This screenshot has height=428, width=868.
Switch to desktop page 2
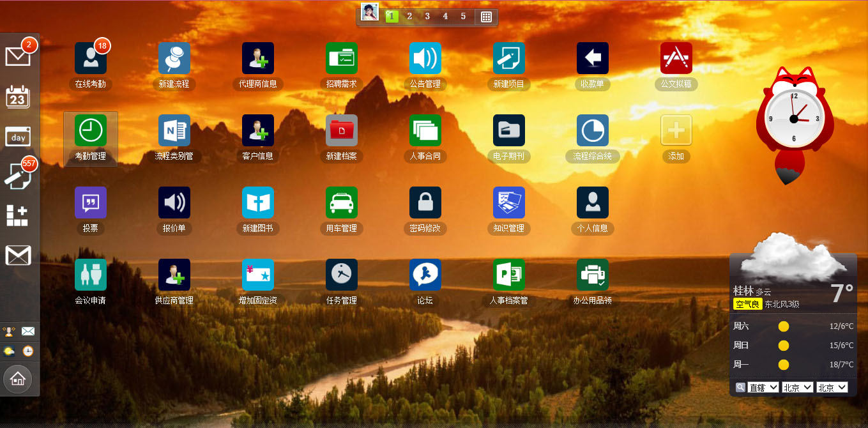pyautogui.click(x=409, y=16)
